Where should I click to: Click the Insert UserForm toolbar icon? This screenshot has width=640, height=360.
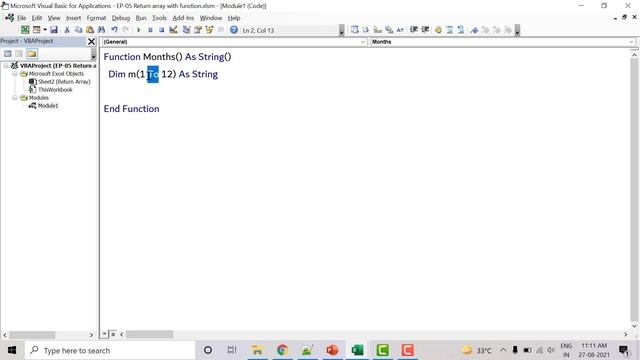36,30
